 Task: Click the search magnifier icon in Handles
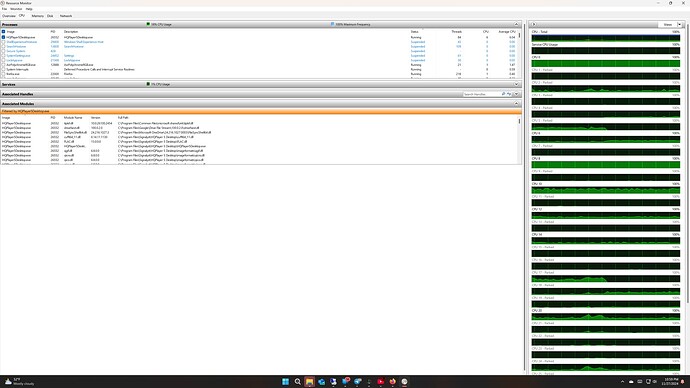(x=503, y=94)
